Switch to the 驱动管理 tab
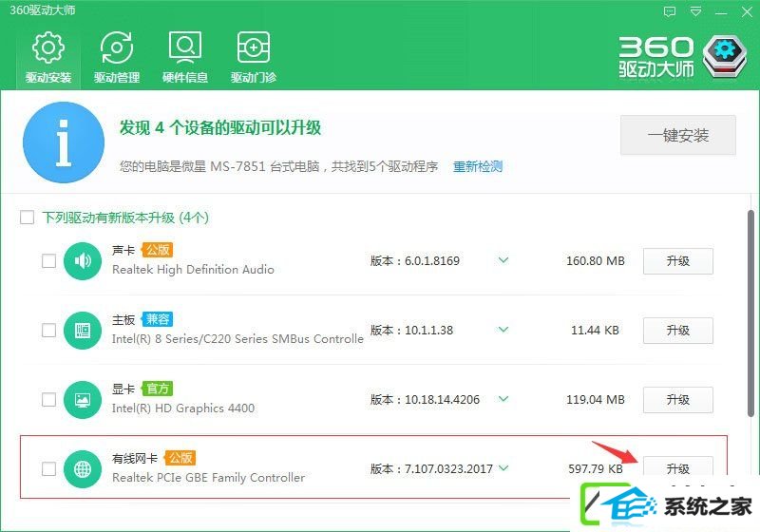The width and height of the screenshot is (760, 532). pos(116,57)
